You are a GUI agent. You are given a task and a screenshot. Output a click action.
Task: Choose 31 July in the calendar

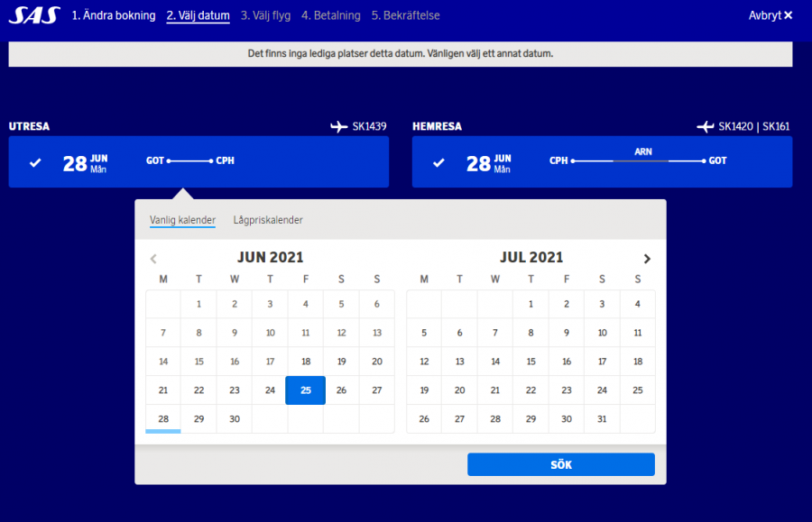click(x=602, y=419)
